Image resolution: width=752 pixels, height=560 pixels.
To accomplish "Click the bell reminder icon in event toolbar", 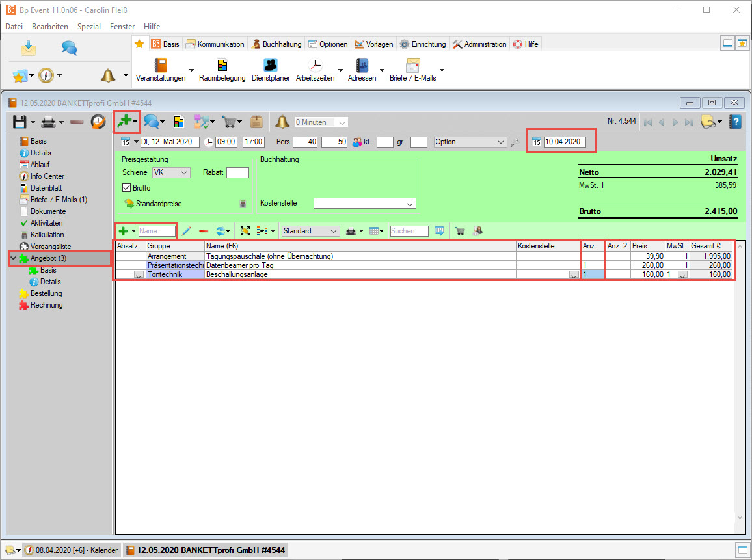I will point(282,122).
